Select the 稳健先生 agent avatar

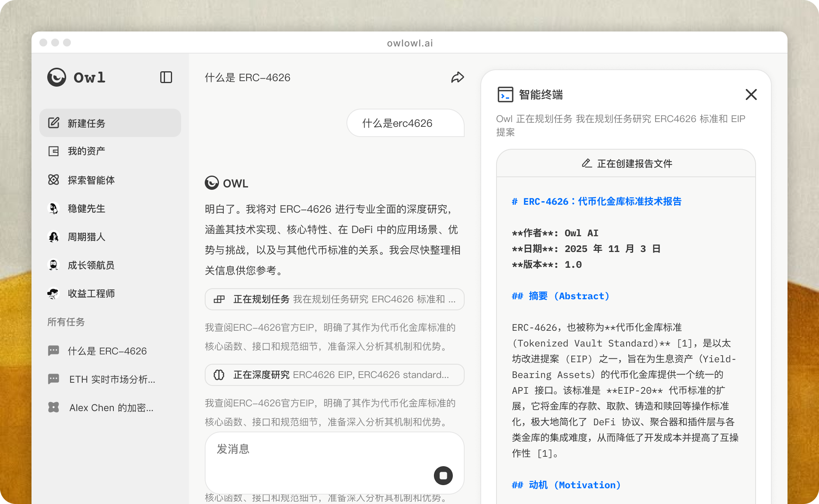[54, 208]
